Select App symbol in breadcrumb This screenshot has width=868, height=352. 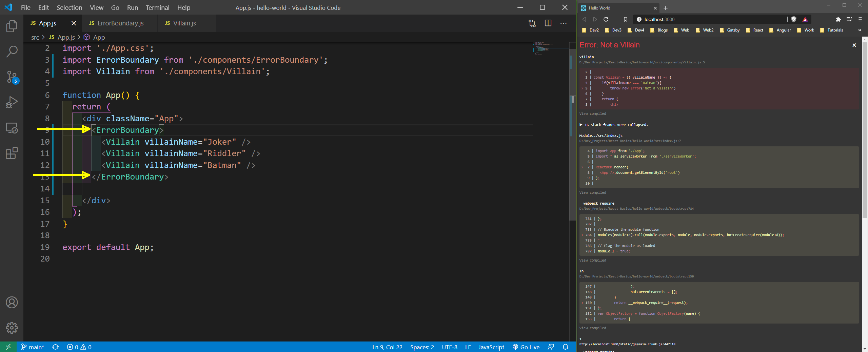pos(94,37)
